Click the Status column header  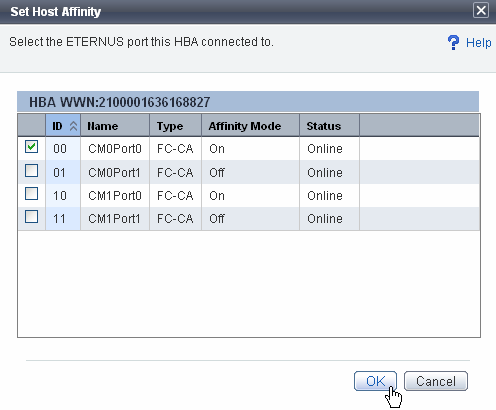329,126
